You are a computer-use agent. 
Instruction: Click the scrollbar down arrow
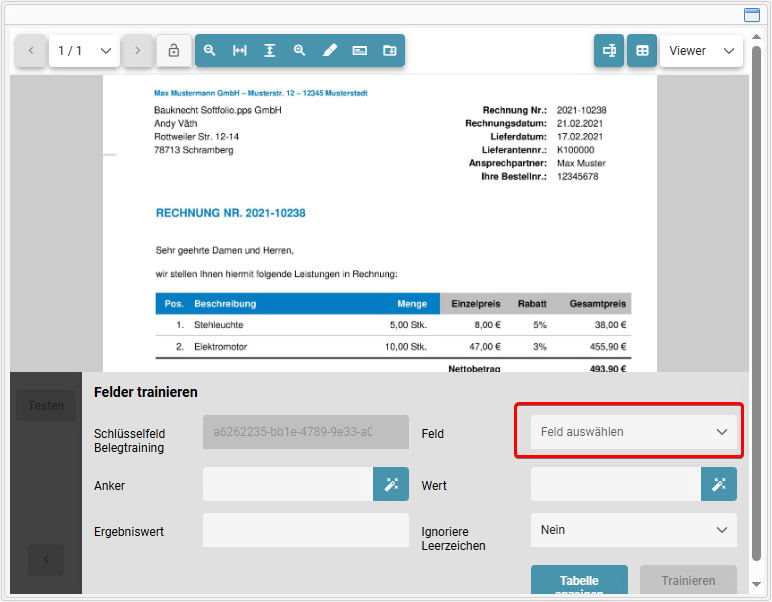(x=756, y=584)
